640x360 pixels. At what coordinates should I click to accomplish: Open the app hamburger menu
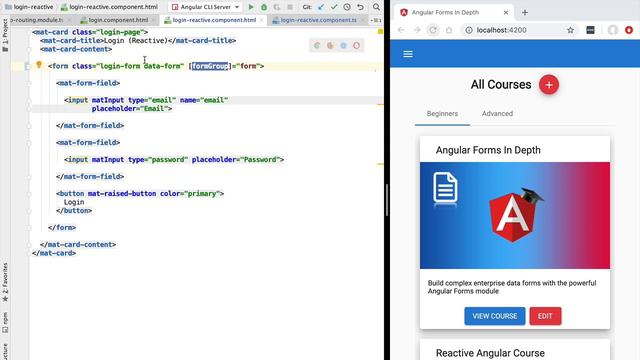408,54
